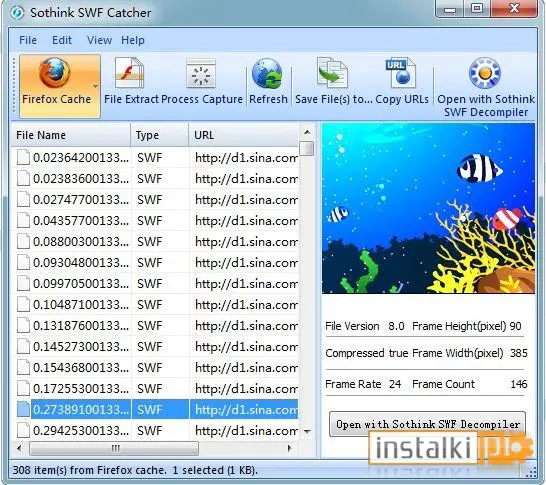The width and height of the screenshot is (546, 485).
Task: Click the Firefox Cache toolbar icon
Action: click(x=55, y=73)
